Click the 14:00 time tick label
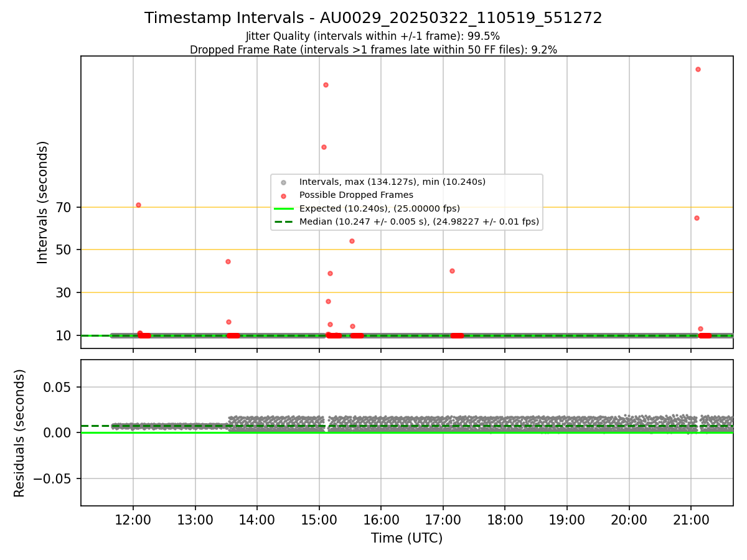 257,519
